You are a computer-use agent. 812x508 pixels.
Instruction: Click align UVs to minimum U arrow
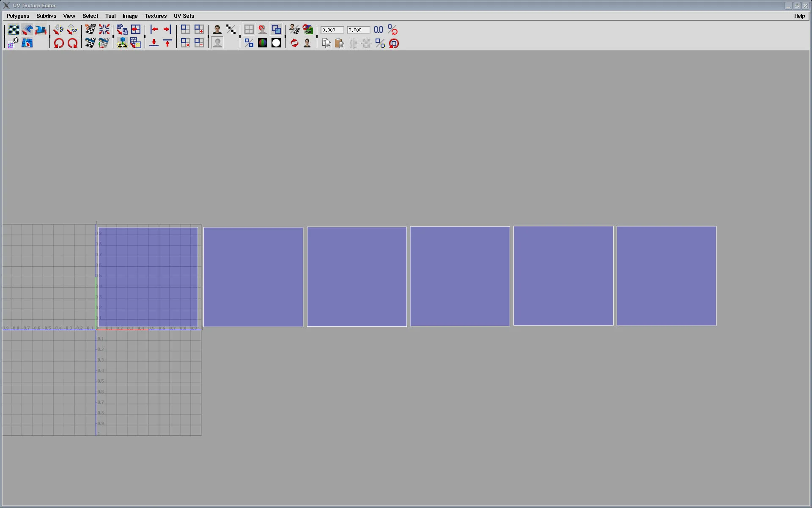(154, 30)
